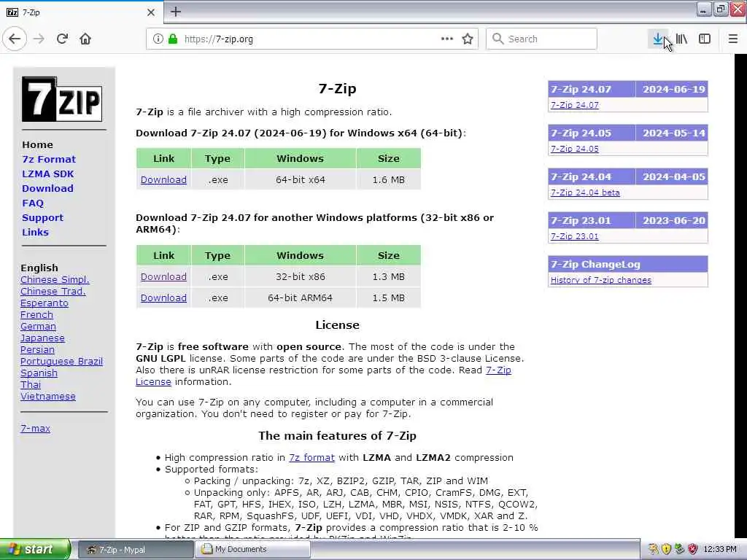Image resolution: width=747 pixels, height=560 pixels.
Task: Open the Support sidebar link
Action: [42, 217]
